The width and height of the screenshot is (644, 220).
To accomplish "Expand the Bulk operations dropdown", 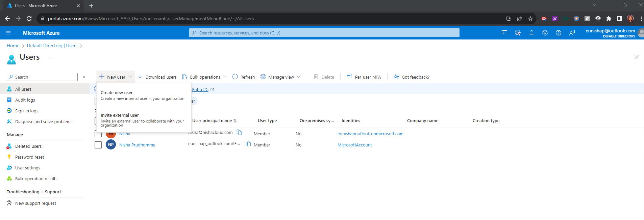I will [205, 77].
